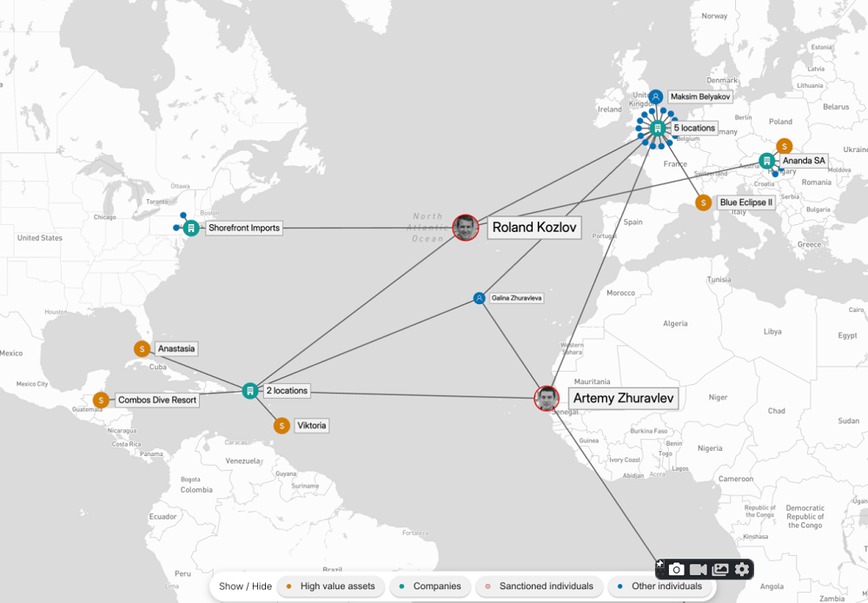Click the 2 locations label
Viewport: 868px width, 603px height.
(287, 390)
